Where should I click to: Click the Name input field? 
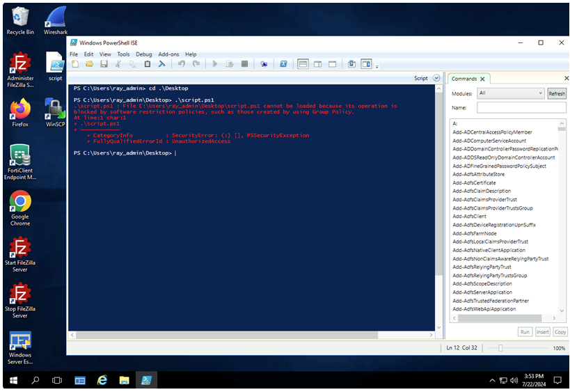[521, 108]
